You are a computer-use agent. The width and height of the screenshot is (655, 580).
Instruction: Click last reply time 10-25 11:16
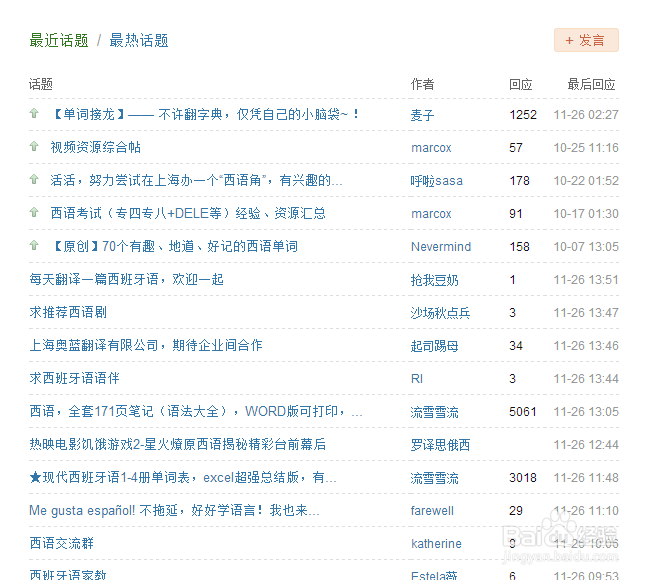coord(586,148)
